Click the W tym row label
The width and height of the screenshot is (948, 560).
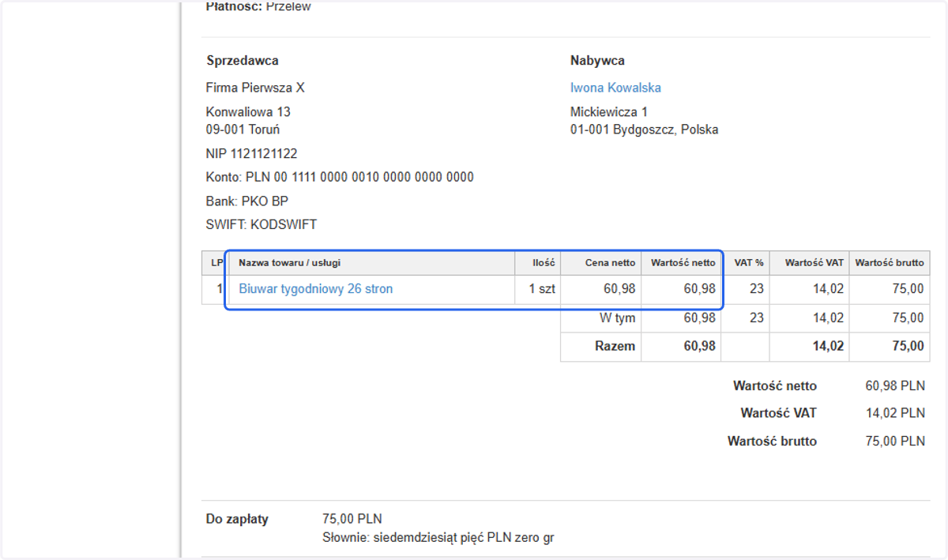pos(618,318)
